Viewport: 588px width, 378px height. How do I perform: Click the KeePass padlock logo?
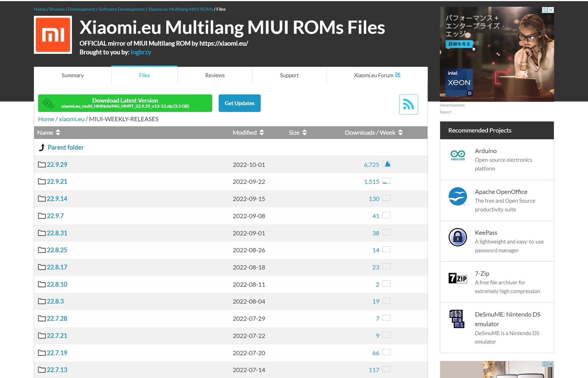pos(458,237)
